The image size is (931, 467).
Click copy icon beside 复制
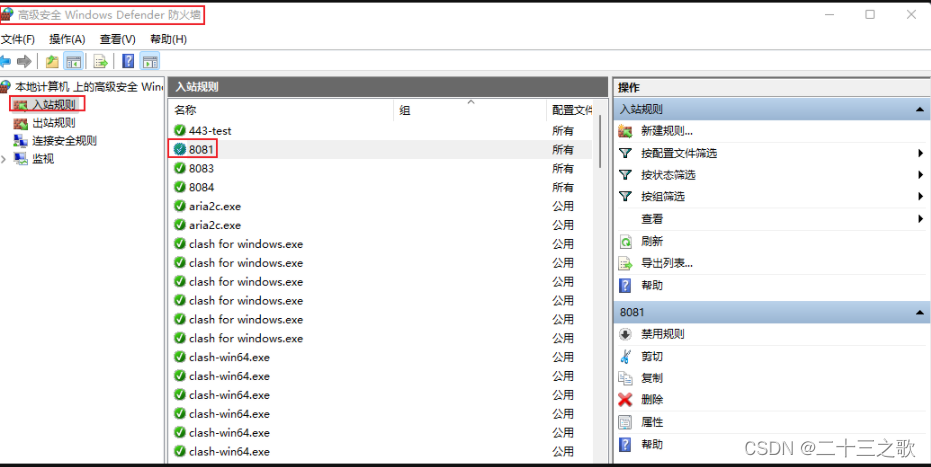pos(625,378)
